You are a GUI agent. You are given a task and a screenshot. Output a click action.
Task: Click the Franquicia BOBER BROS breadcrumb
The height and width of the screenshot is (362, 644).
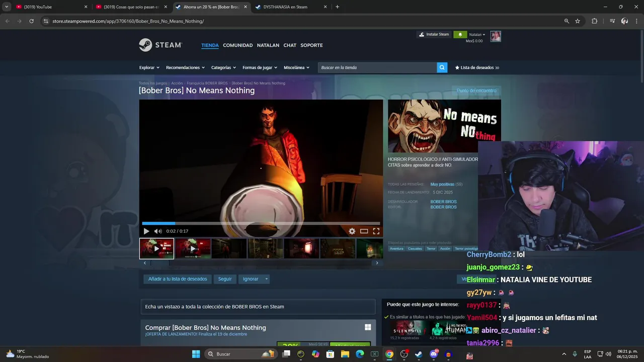coord(207,83)
